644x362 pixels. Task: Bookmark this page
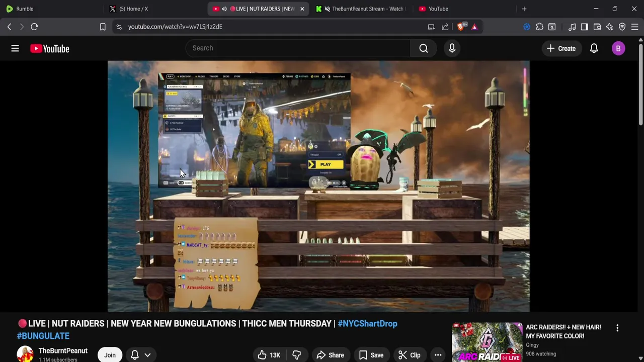click(103, 27)
